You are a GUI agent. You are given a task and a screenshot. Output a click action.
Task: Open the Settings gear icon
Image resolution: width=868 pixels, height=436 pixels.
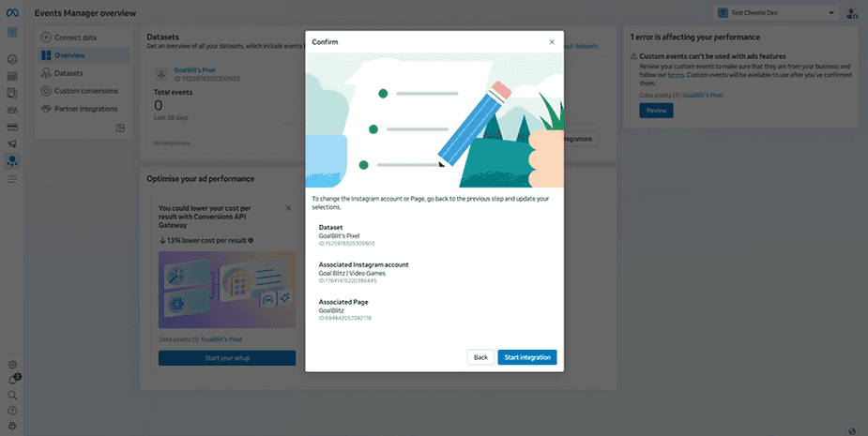tap(12, 365)
